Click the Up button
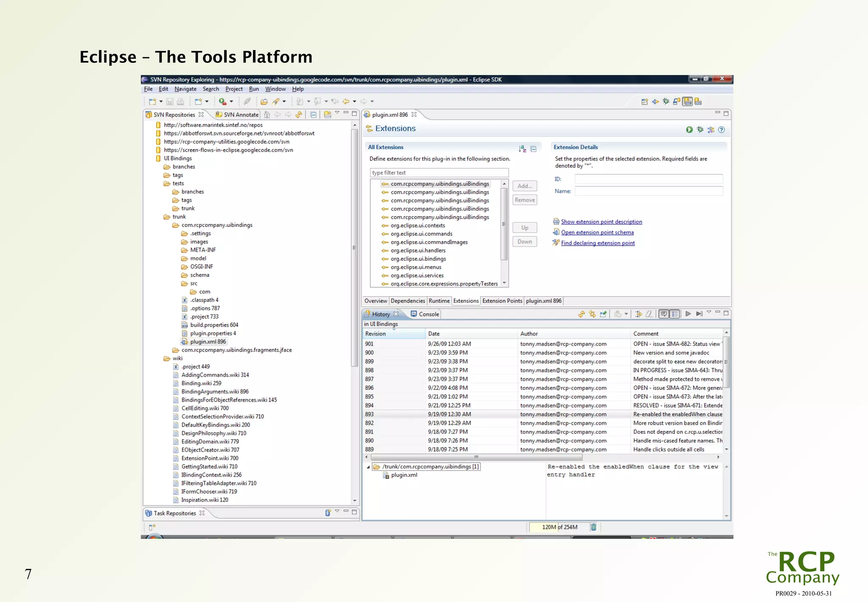The width and height of the screenshot is (868, 602). 525,228
